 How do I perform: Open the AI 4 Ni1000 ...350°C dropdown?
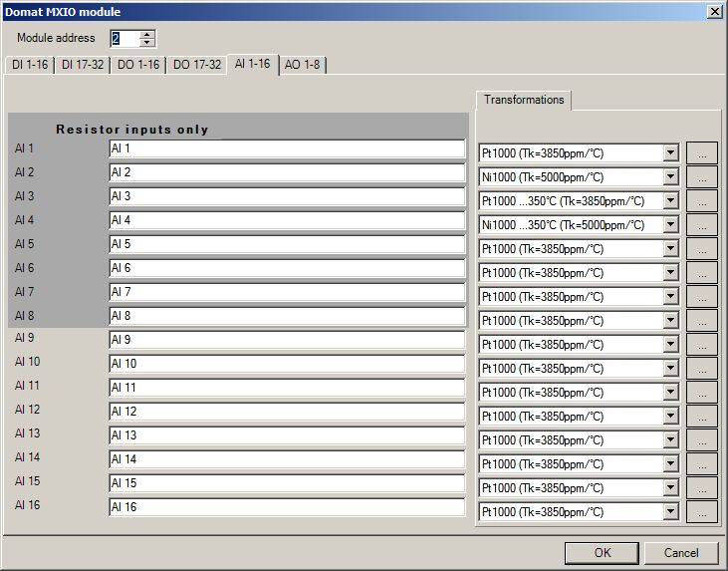point(670,225)
